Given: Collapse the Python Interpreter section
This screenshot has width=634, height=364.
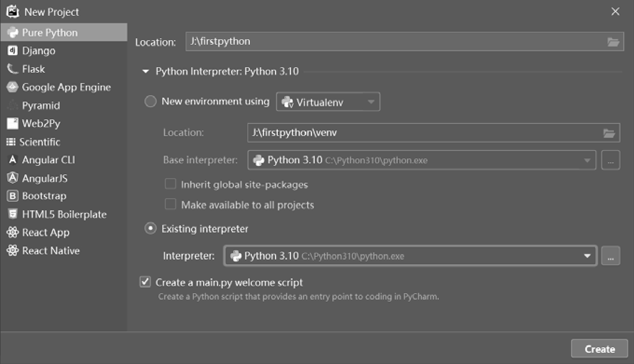Looking at the screenshot, I should (x=145, y=72).
